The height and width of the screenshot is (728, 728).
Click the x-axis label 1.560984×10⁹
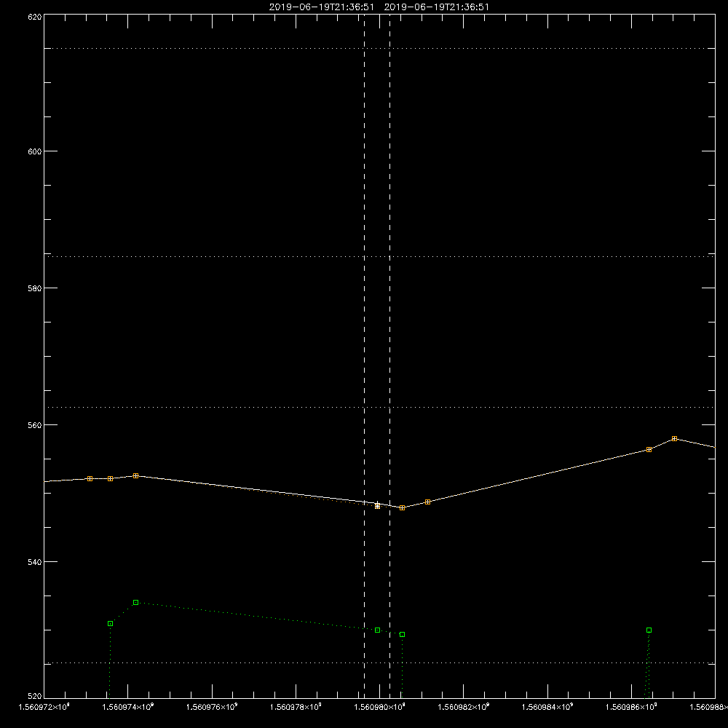coord(547,707)
